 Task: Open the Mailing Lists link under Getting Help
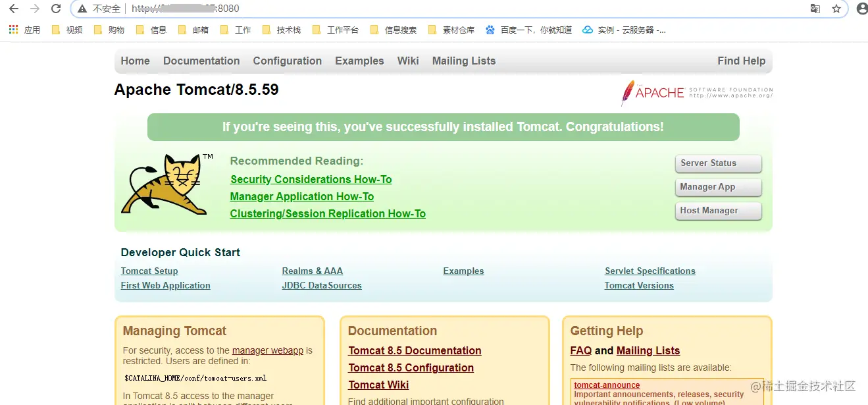(648, 350)
